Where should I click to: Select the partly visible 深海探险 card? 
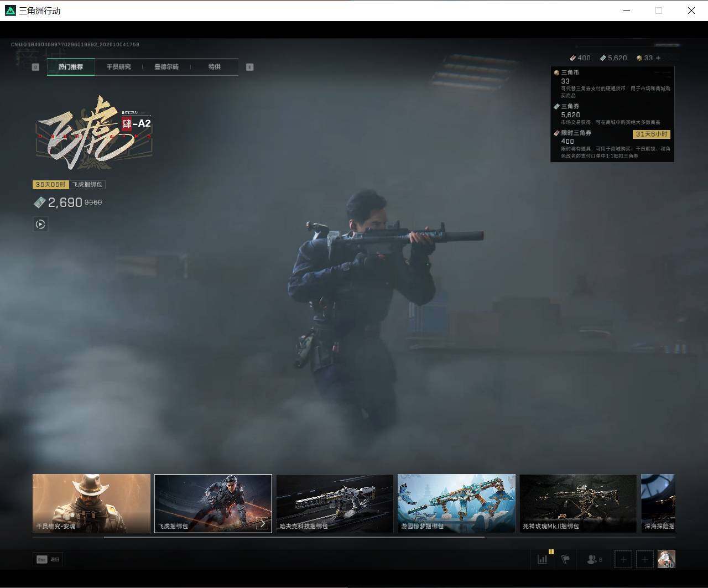click(x=658, y=503)
